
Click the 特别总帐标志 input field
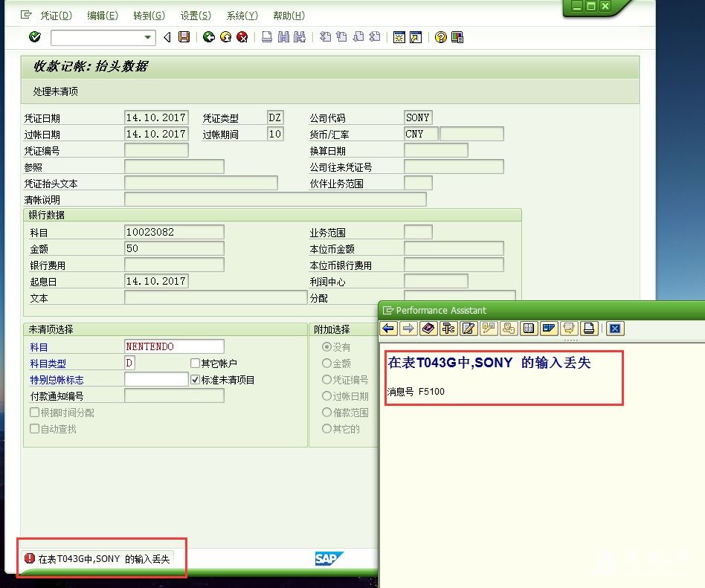[x=156, y=379]
